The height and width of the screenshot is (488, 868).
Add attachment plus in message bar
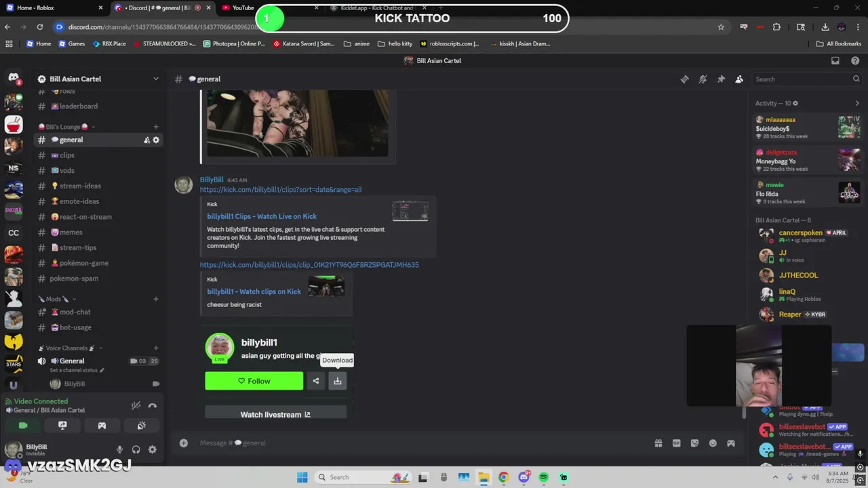183,443
